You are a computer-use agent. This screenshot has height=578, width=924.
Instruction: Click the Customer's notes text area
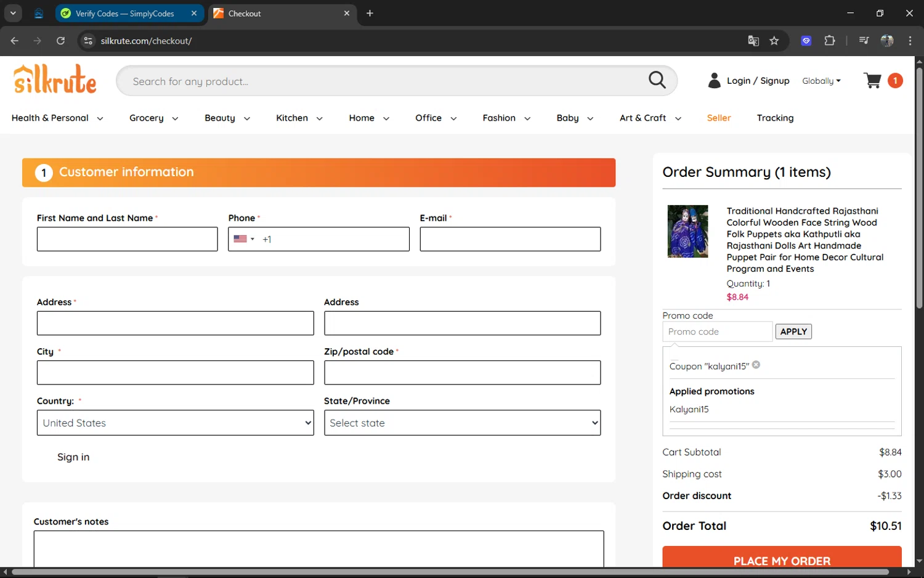(318, 548)
